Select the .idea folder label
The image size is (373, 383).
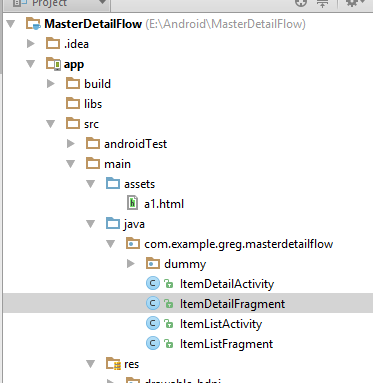(x=76, y=44)
